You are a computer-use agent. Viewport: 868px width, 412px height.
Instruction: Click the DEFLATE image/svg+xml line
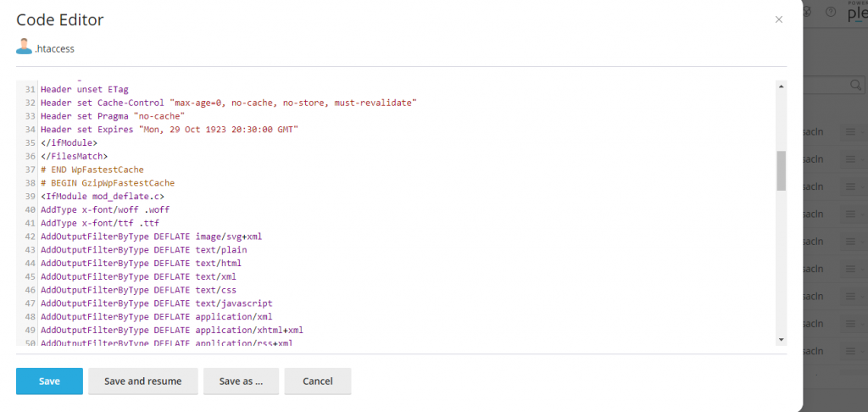(151, 237)
